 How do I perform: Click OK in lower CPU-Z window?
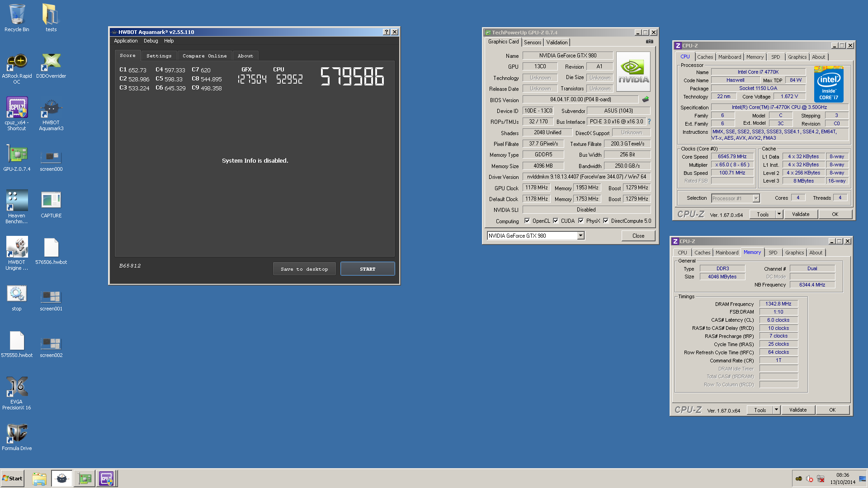pyautogui.click(x=832, y=410)
